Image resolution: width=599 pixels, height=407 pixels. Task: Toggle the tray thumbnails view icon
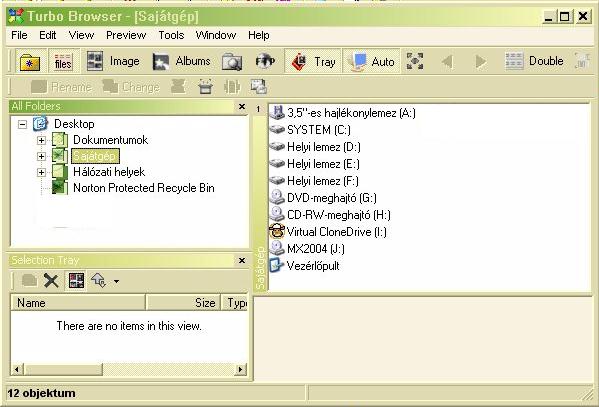click(76, 281)
